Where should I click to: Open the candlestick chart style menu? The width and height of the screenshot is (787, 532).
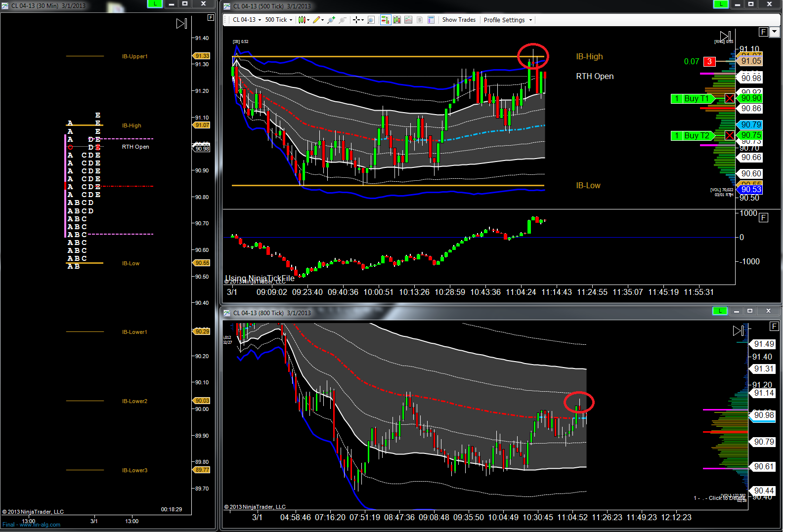click(303, 20)
